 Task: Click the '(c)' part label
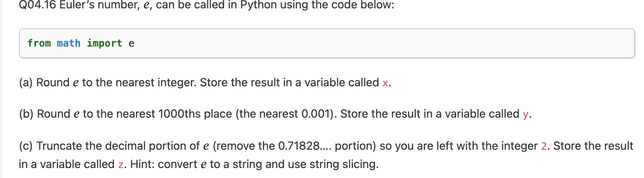pos(26,146)
